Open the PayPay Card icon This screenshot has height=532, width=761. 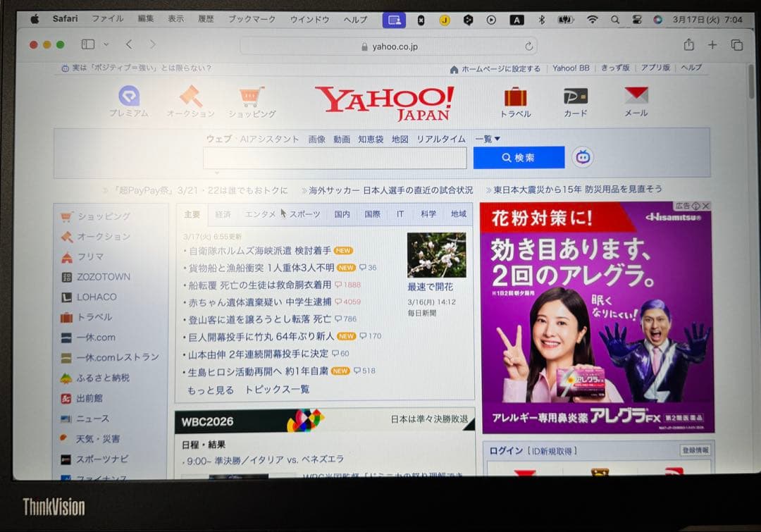pos(576,96)
